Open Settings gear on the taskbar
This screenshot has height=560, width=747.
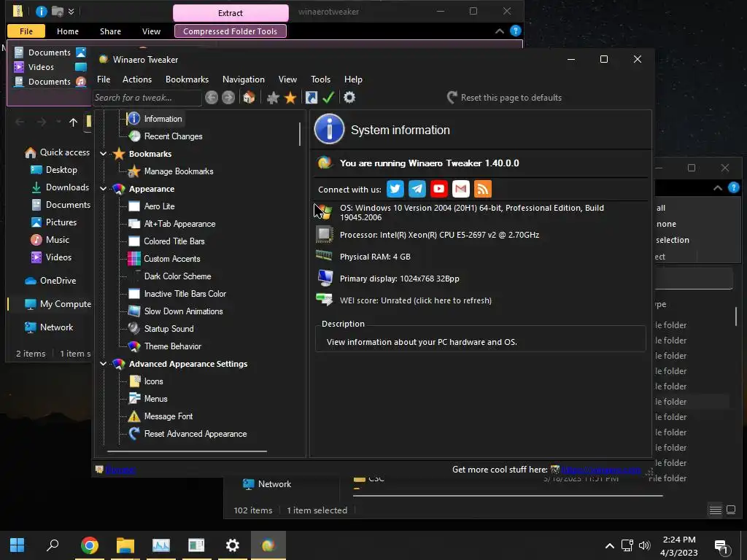(x=232, y=545)
